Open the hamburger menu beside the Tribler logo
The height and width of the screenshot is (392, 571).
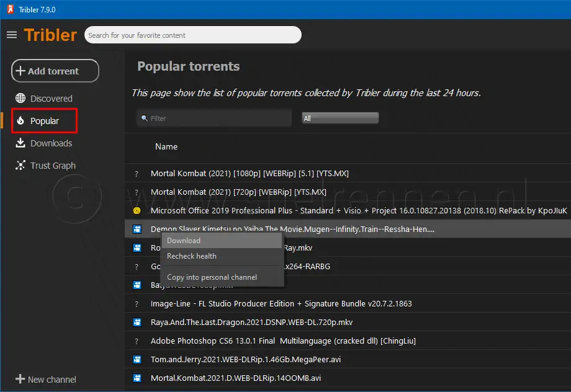tap(12, 35)
